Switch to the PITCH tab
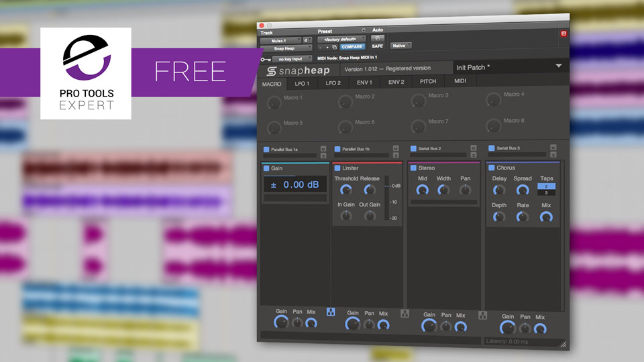644x362 pixels. pos(428,81)
